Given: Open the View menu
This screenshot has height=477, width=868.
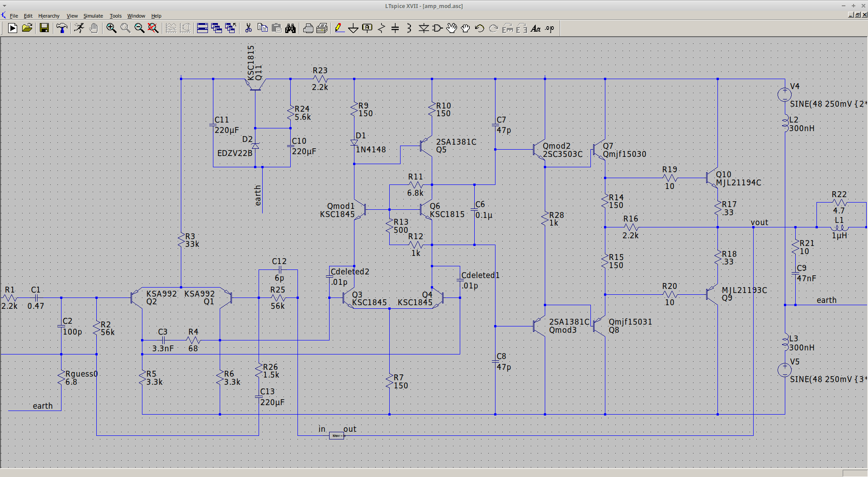Looking at the screenshot, I should pos(72,16).
